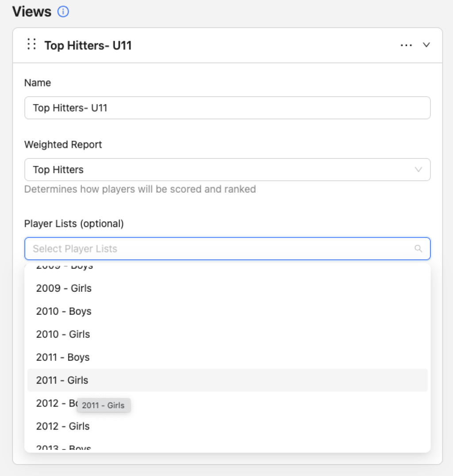This screenshot has height=476, width=453.
Task: Click the magnifier icon in Player Lists field
Action: [x=418, y=249]
